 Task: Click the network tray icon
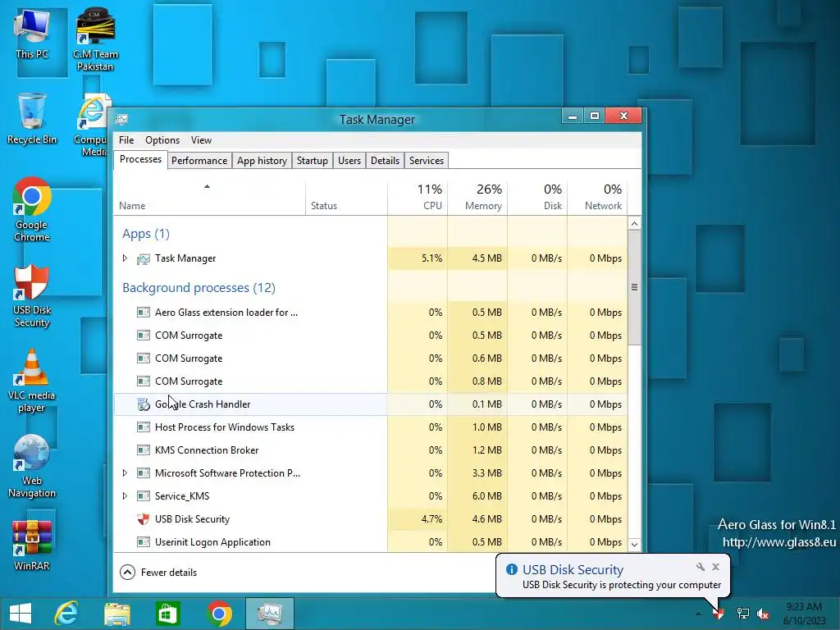(743, 614)
